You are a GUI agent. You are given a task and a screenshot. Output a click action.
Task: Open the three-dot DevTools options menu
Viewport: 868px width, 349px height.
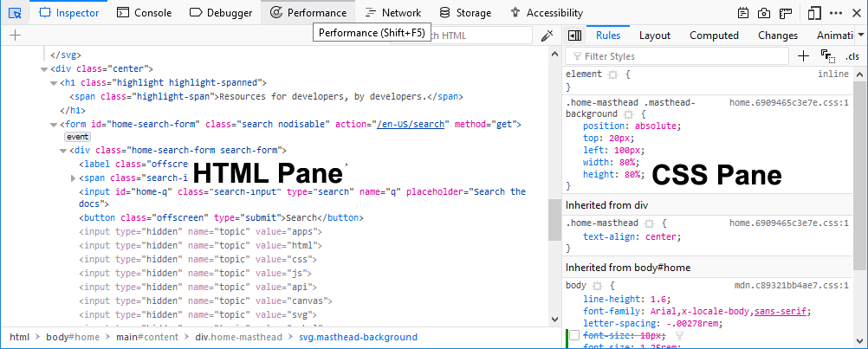coord(837,13)
